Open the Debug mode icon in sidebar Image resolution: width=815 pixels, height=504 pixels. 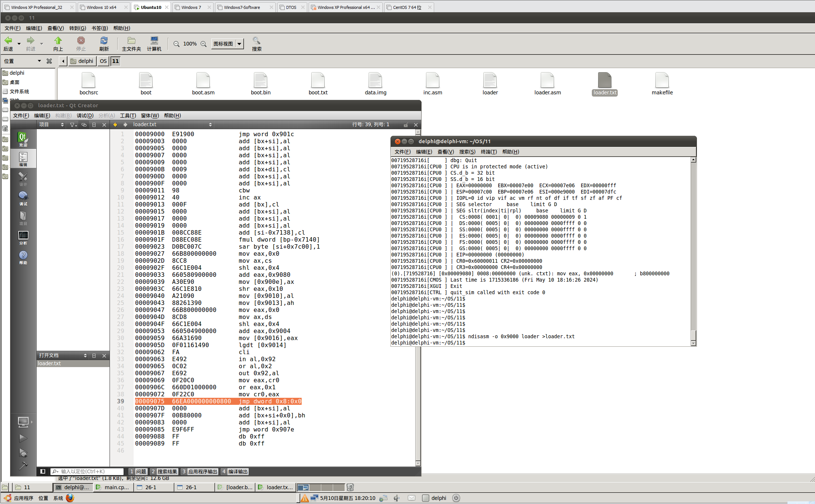[x=23, y=198]
